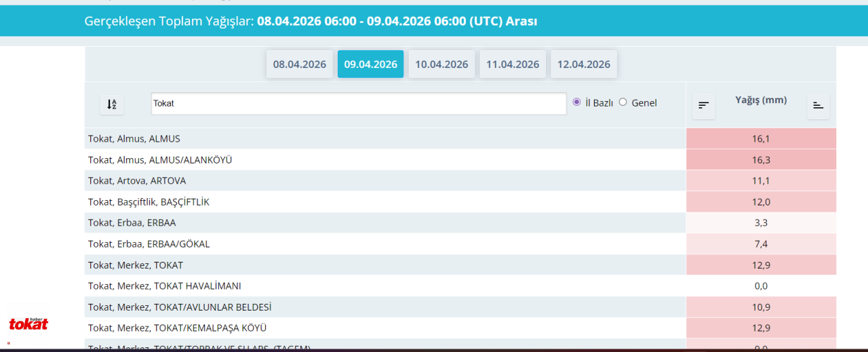Click the Gerçekleşen Toplam Yağışlar header banner
Screen dimensions: 868x352
tap(434, 21)
